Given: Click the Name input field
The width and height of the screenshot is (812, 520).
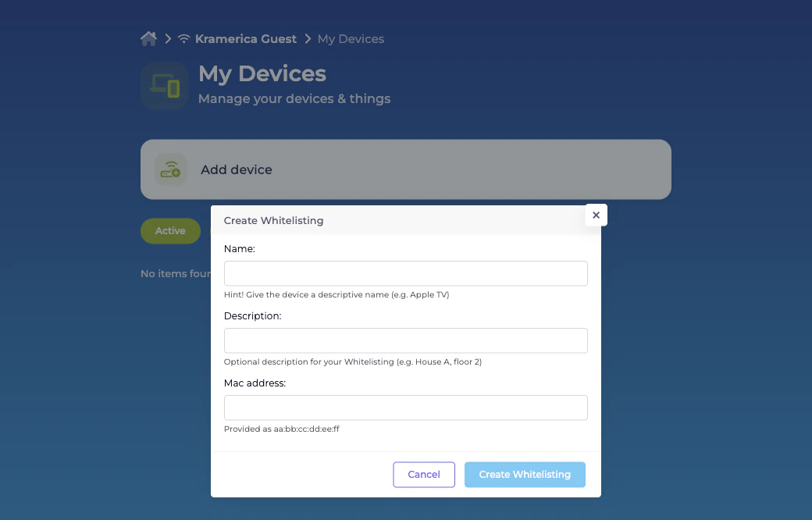Looking at the screenshot, I should coord(405,273).
